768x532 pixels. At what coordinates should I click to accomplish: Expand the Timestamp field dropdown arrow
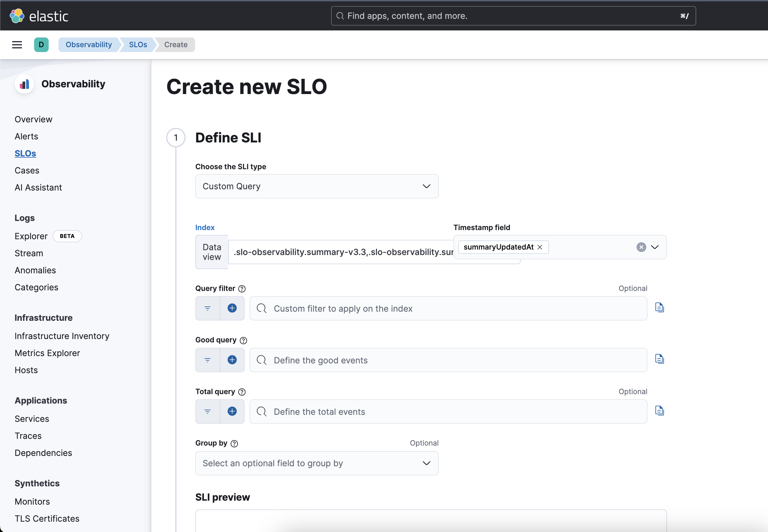pyautogui.click(x=655, y=247)
